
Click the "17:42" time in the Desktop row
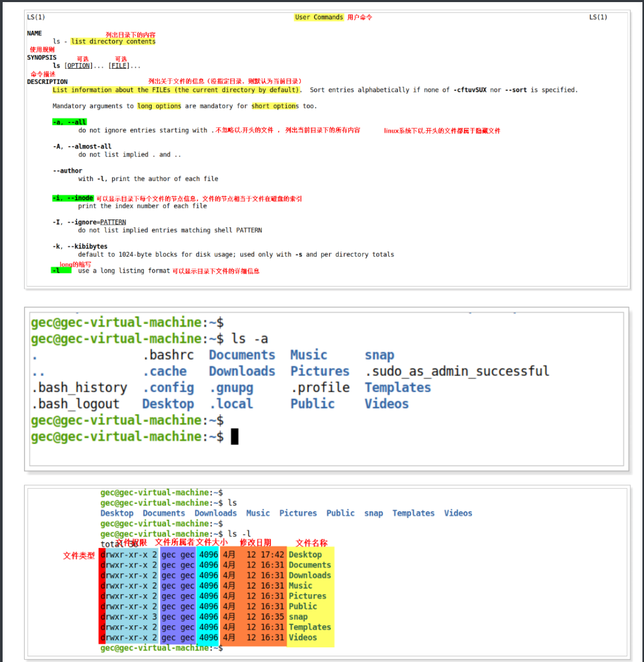[x=272, y=554]
